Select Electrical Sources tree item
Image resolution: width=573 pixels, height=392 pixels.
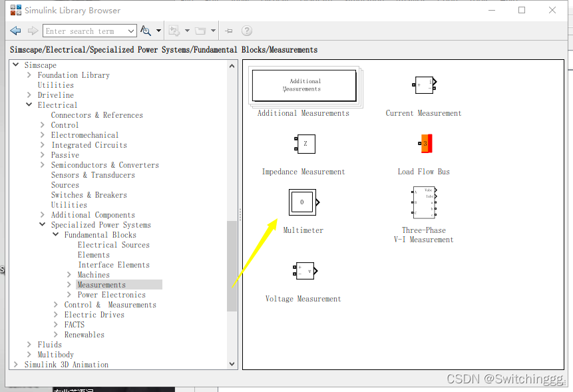114,245
